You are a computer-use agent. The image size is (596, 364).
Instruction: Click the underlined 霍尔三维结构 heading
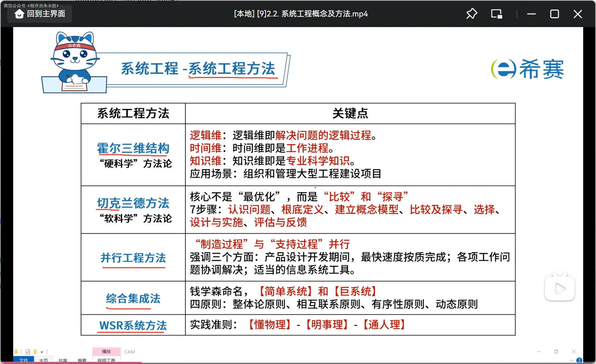[133, 149]
